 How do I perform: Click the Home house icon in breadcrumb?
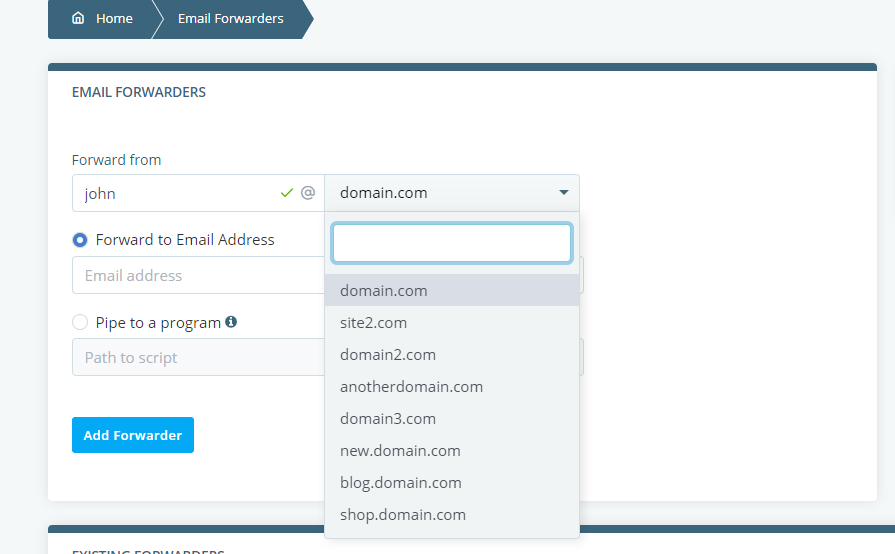[78, 18]
